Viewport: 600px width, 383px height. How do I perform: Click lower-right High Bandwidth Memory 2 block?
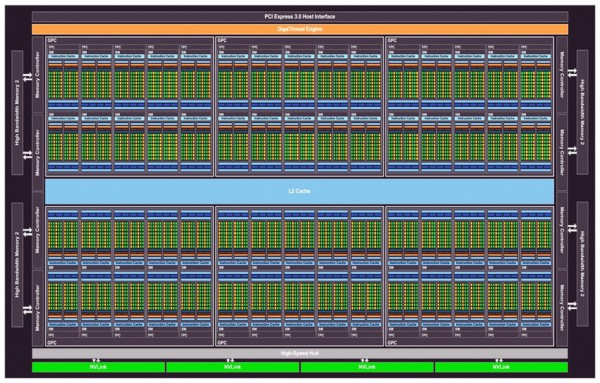[x=582, y=264]
